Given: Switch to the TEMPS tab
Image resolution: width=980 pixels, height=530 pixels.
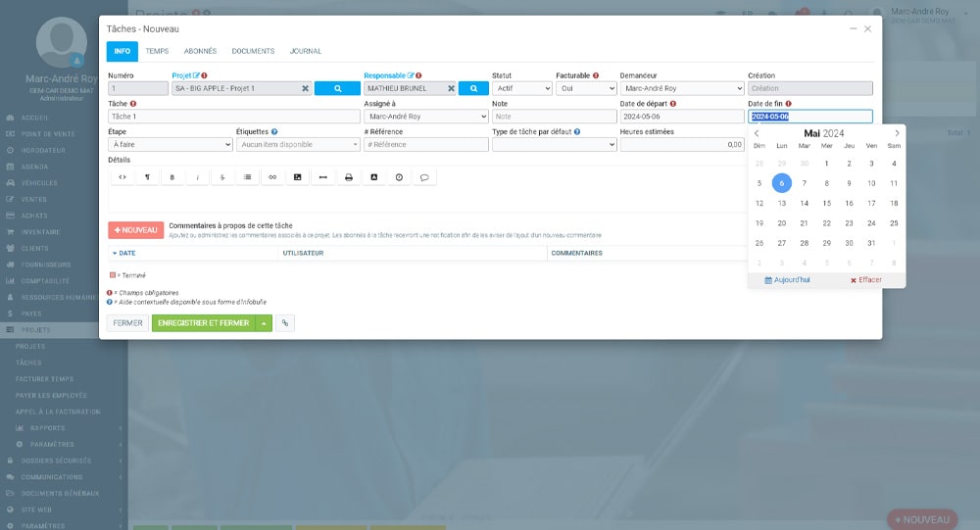Looking at the screenshot, I should tap(157, 51).
